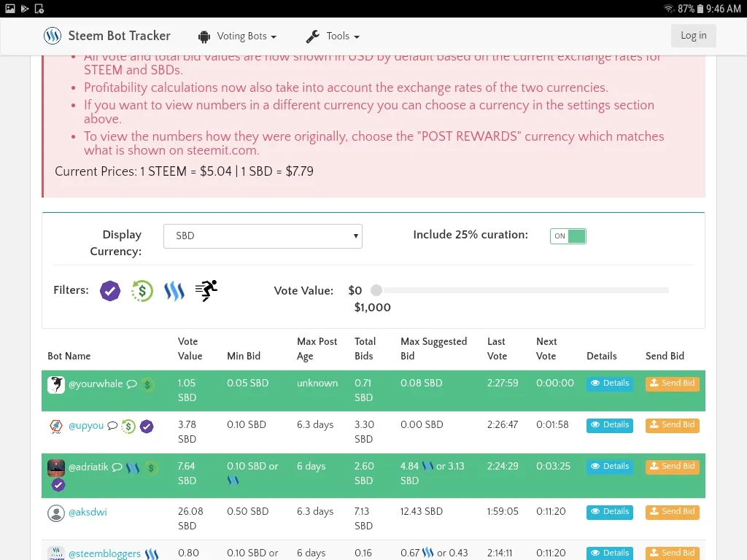Click Steem icon in @adriatik Max Suggested Bid
The image size is (747, 560).
coord(427,466)
